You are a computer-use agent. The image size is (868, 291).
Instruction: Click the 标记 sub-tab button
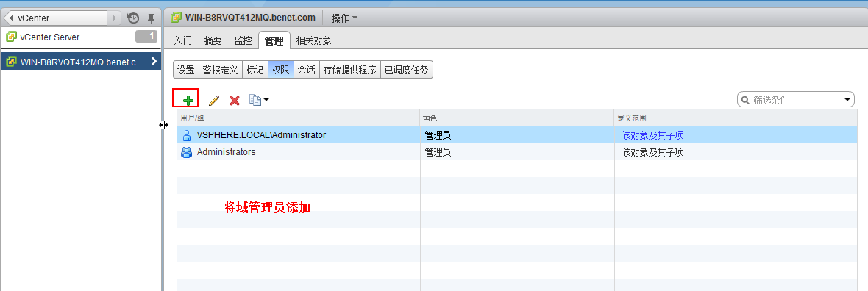[255, 71]
